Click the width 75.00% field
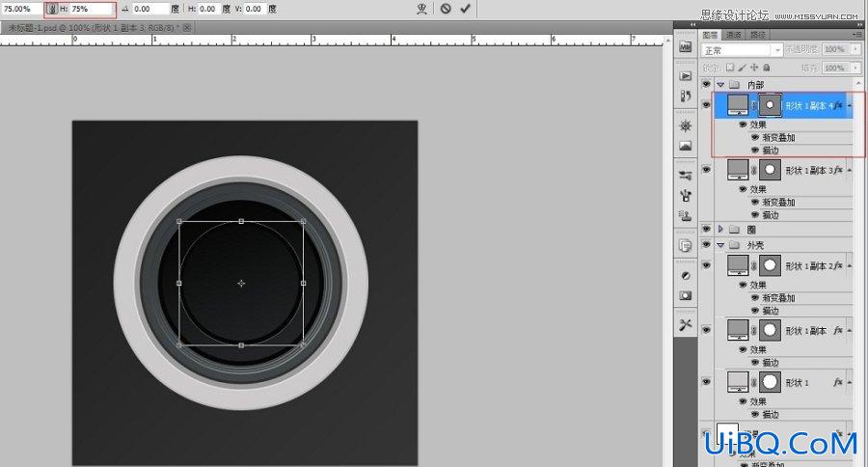The image size is (868, 467). (x=22, y=9)
